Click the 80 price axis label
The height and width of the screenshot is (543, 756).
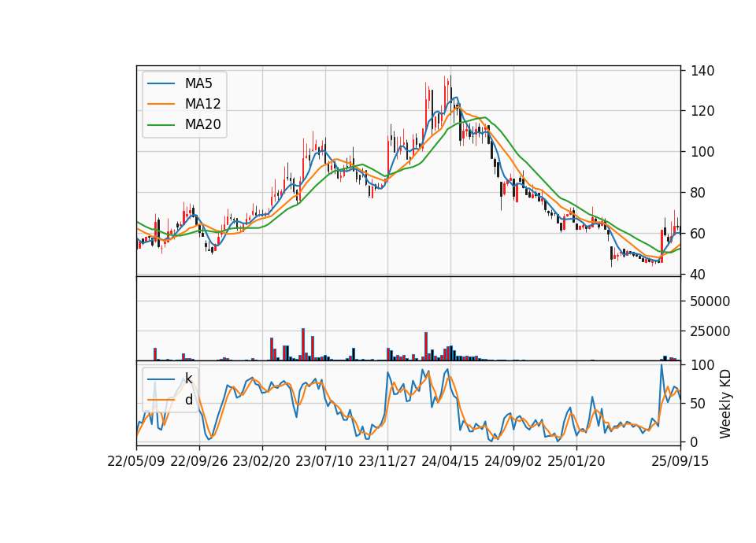tap(699, 193)
